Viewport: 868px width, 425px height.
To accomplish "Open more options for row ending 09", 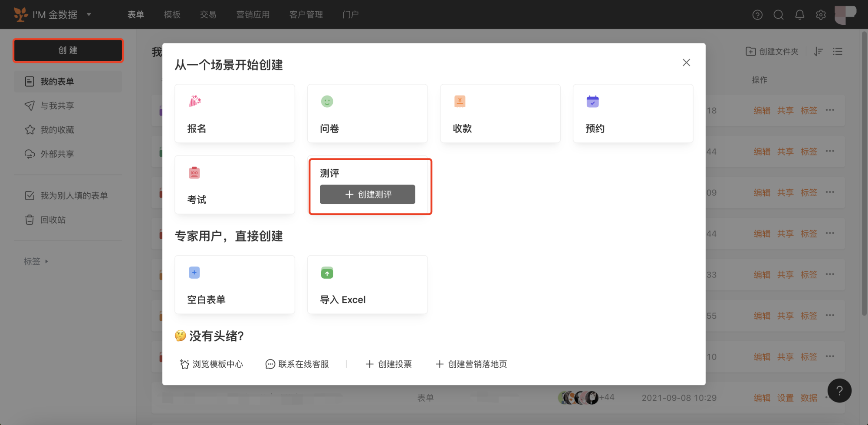I will (x=830, y=192).
